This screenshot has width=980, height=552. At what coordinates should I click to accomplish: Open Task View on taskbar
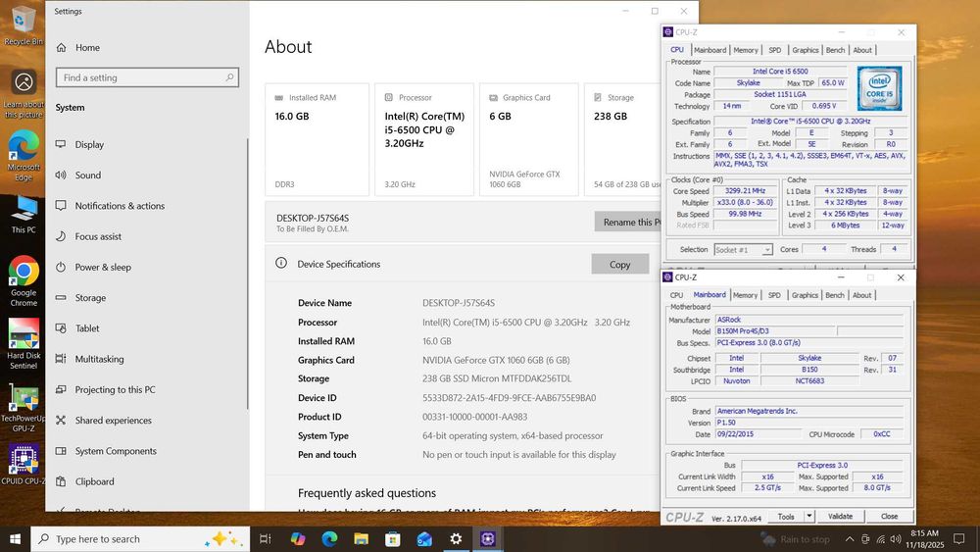tap(265, 539)
